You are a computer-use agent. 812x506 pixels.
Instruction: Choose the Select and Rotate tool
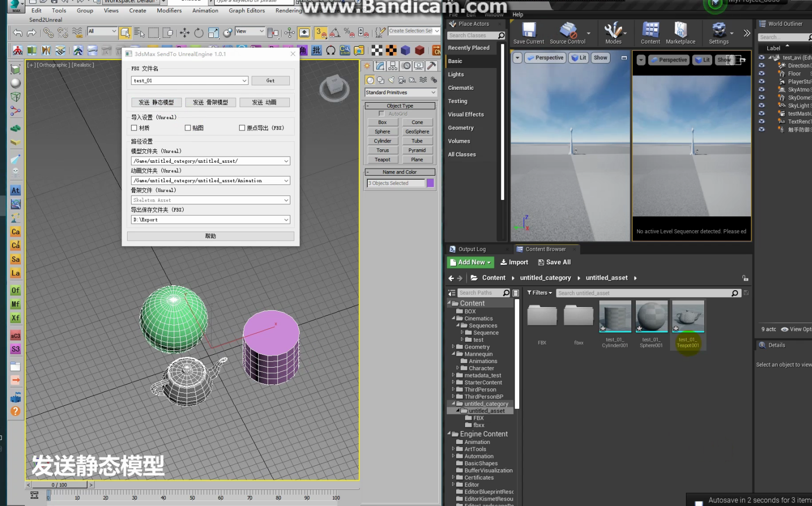coord(199,33)
